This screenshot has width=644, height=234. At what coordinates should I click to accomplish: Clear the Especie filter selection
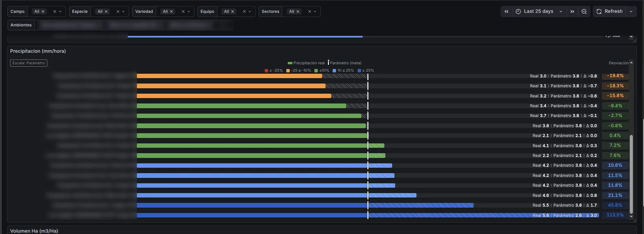(x=118, y=12)
